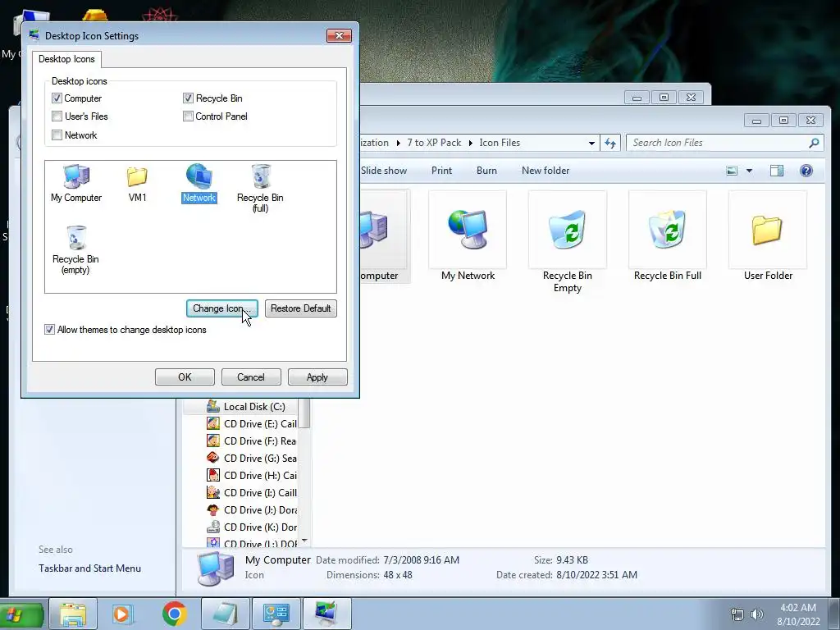
Task: Click New folder in Explorer toolbar
Action: coord(546,171)
